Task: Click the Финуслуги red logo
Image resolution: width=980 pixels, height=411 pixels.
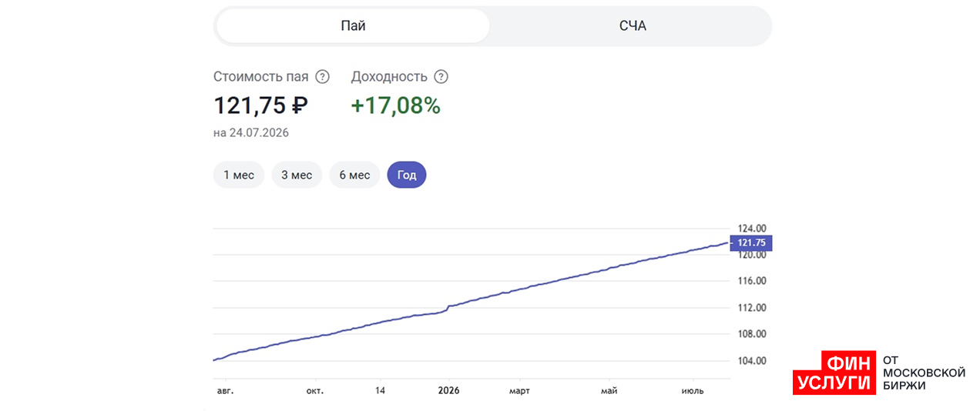Action: click(x=834, y=373)
